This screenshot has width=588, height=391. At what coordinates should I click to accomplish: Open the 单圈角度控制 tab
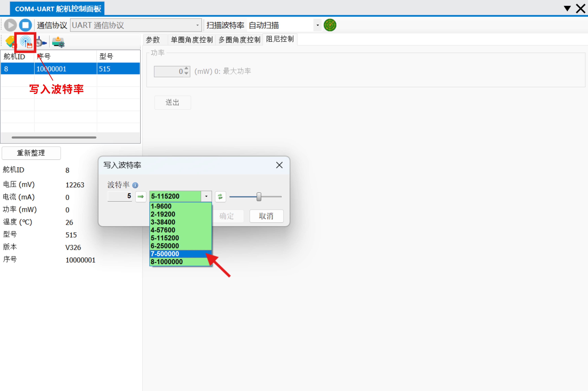click(x=192, y=40)
